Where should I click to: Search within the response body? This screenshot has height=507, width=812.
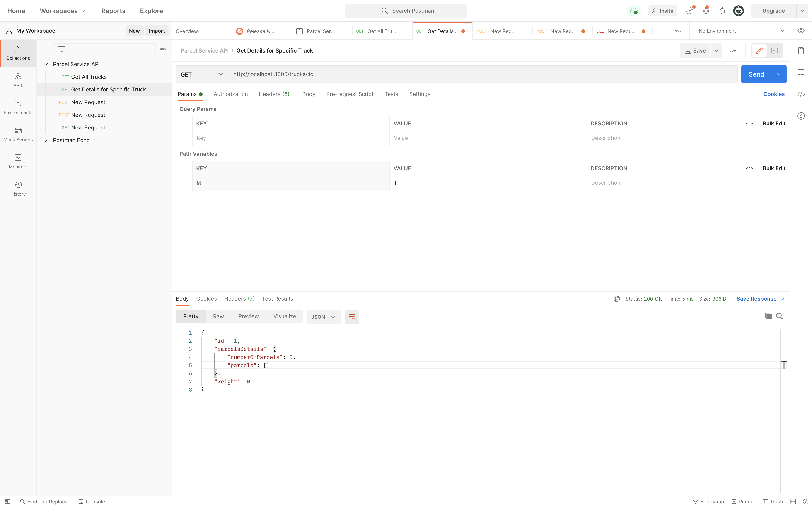coord(779,316)
